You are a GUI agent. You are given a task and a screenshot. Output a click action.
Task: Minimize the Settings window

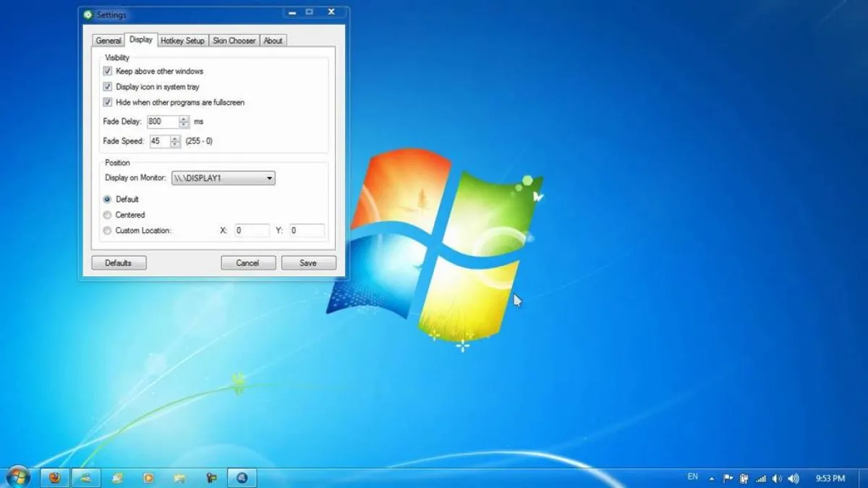pos(292,12)
